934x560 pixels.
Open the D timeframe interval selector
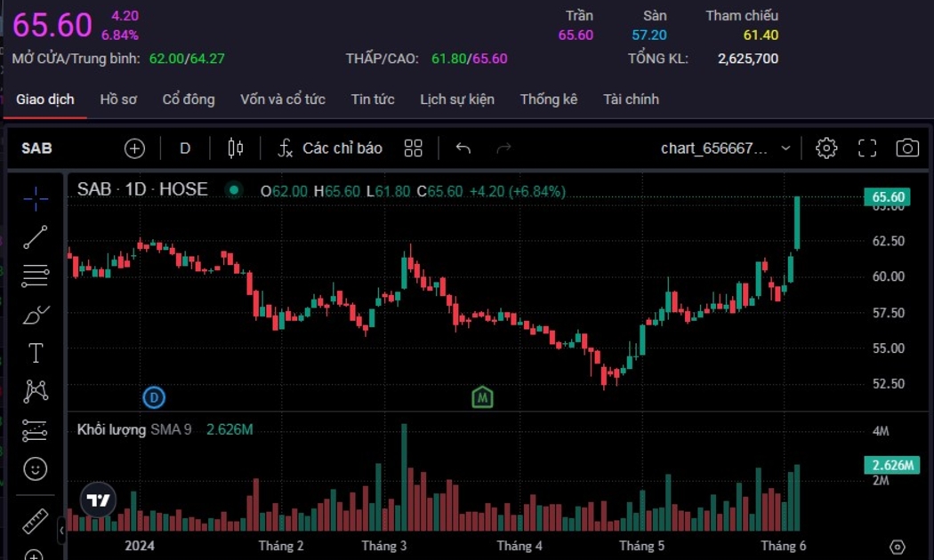click(185, 148)
